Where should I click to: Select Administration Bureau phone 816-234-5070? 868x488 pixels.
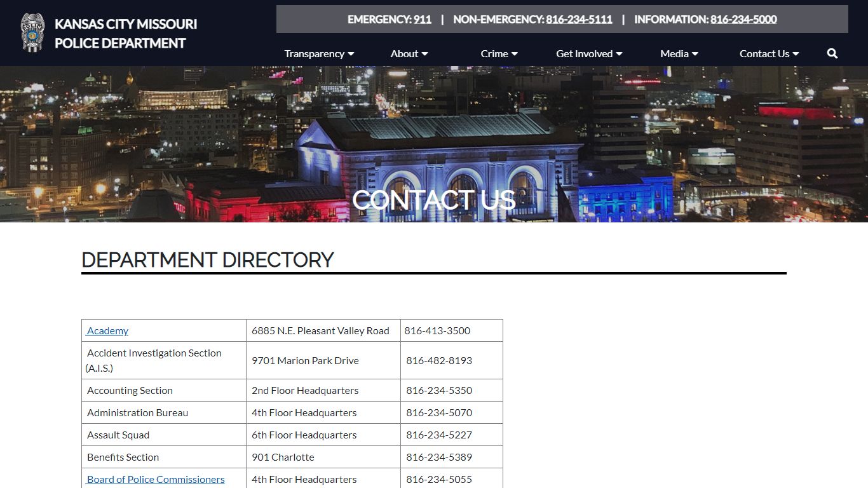439,412
